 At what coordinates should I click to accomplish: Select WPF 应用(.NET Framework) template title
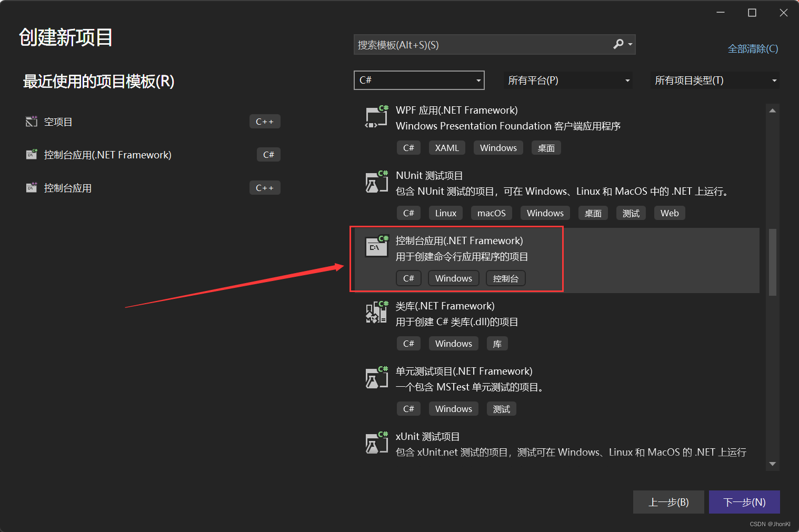pyautogui.click(x=457, y=110)
